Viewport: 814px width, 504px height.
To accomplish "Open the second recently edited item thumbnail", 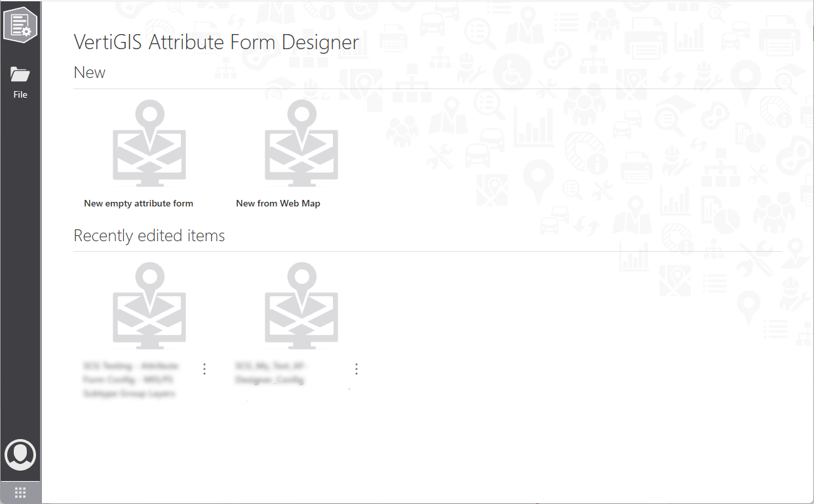I will 301,307.
